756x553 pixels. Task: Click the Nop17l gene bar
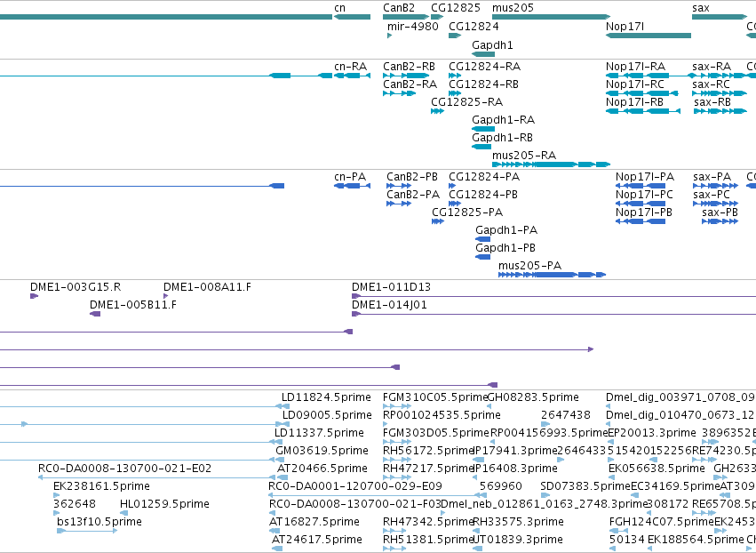click(x=649, y=36)
